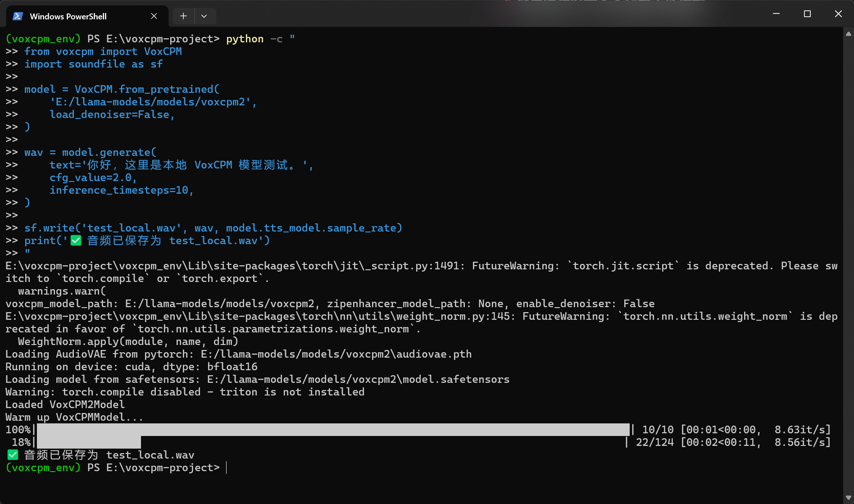Click the '22/124' progress counter
This screenshot has width=854, height=504.
pyautogui.click(x=655, y=442)
